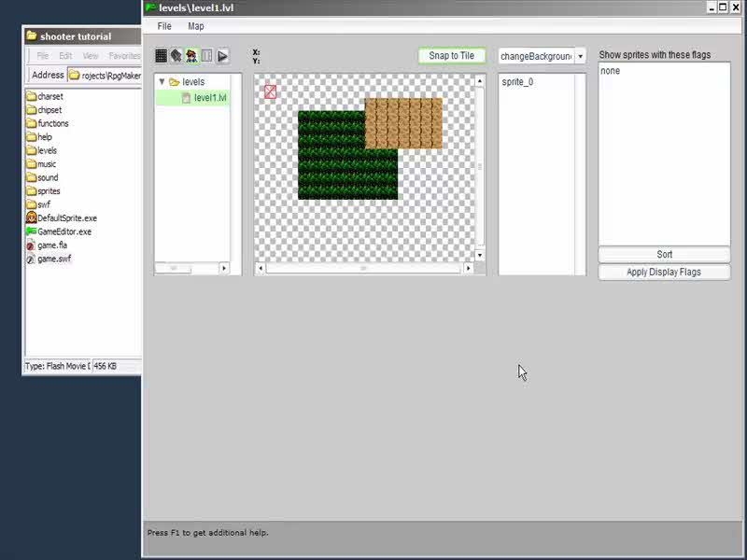Open the File menu
747x560 pixels.
click(164, 26)
